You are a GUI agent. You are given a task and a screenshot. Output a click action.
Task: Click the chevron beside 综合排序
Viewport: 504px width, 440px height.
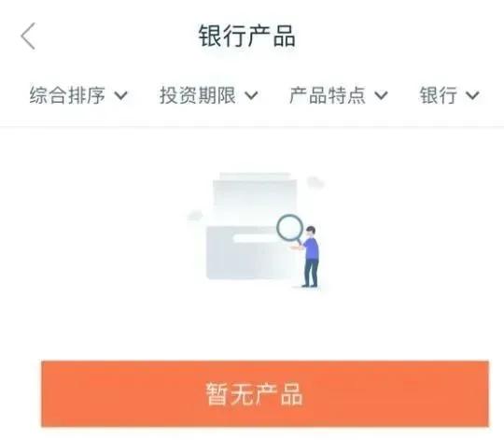(120, 95)
